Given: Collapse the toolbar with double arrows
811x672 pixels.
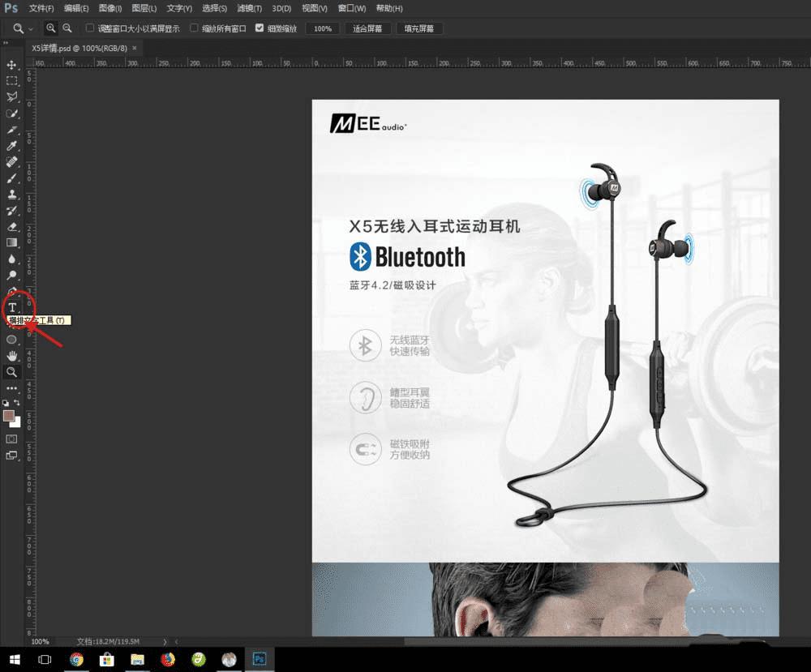Looking at the screenshot, I should 6,43.
